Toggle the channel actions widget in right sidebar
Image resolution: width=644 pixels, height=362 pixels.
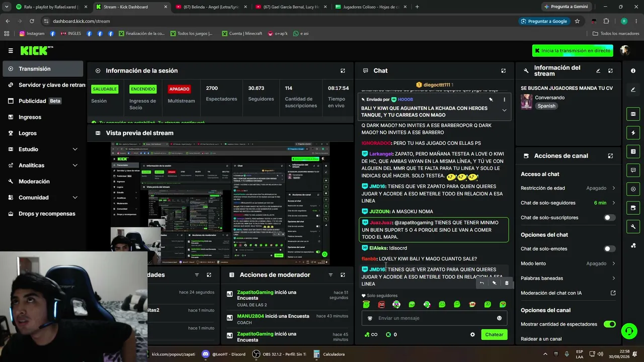click(633, 208)
